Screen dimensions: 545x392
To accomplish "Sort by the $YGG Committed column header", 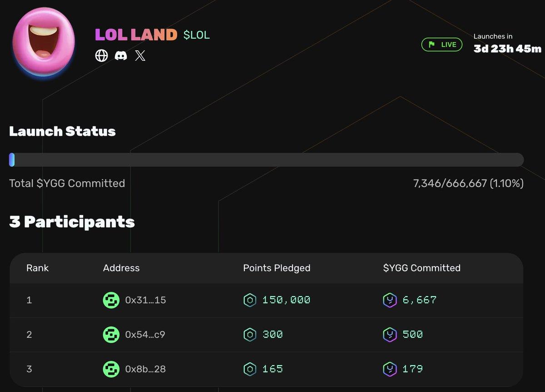I will pyautogui.click(x=422, y=268).
